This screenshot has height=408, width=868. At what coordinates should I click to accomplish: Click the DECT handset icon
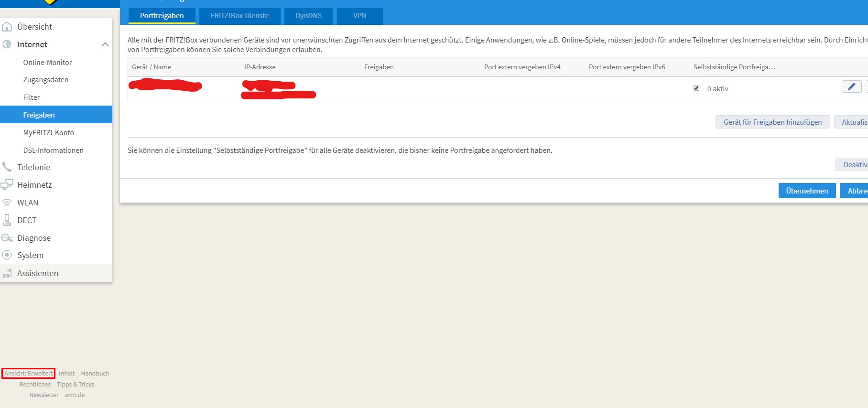tap(7, 220)
